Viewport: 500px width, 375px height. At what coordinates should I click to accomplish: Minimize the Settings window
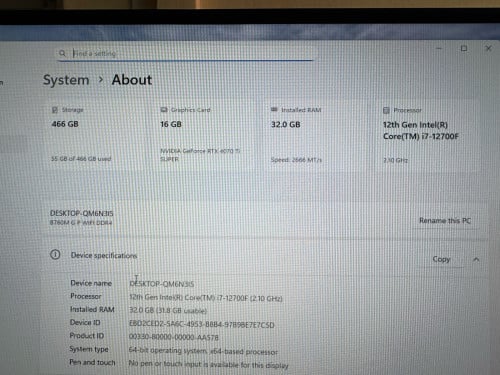tap(439, 49)
